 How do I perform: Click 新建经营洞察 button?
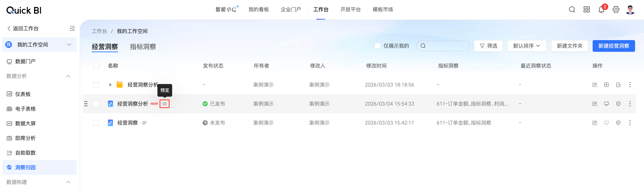pyautogui.click(x=614, y=46)
